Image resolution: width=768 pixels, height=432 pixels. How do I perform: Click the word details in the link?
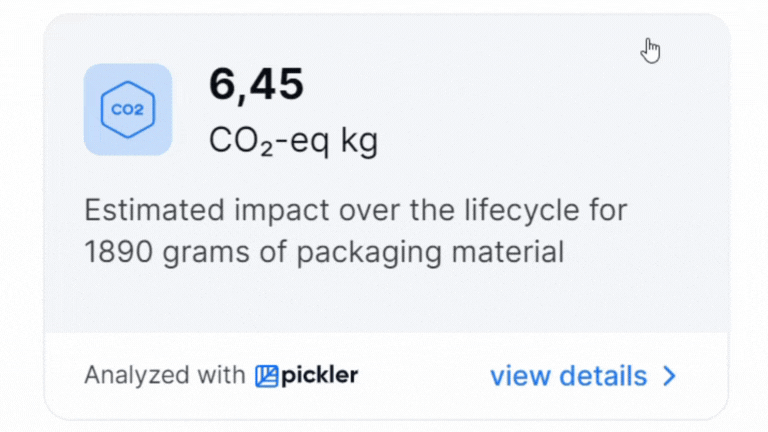[x=603, y=376]
